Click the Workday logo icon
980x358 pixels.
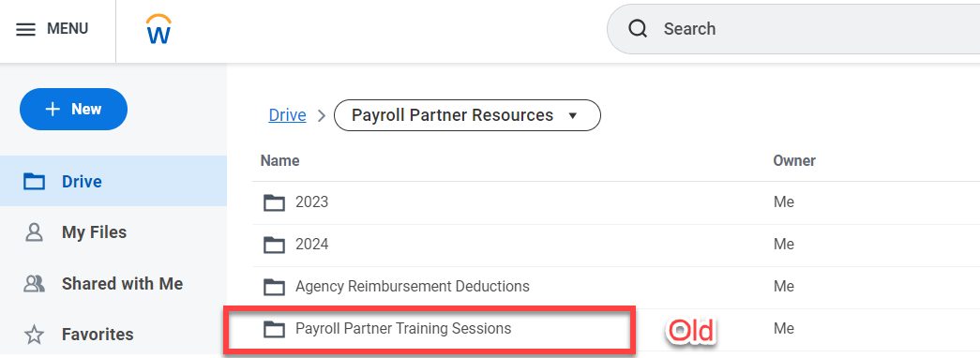point(158,29)
